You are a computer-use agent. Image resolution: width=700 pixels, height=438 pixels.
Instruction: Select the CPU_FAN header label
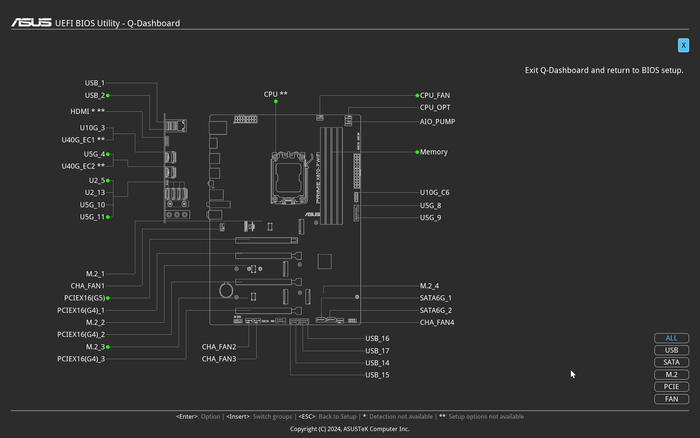point(434,95)
